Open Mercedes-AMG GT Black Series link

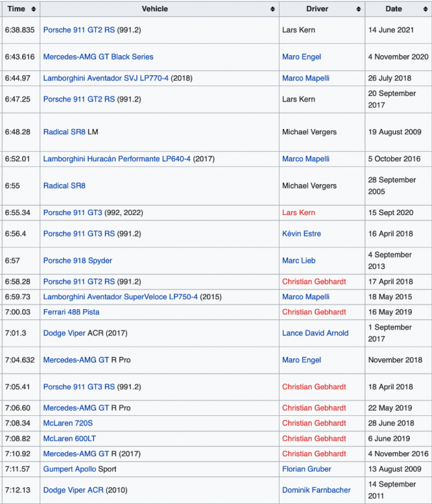coord(98,57)
